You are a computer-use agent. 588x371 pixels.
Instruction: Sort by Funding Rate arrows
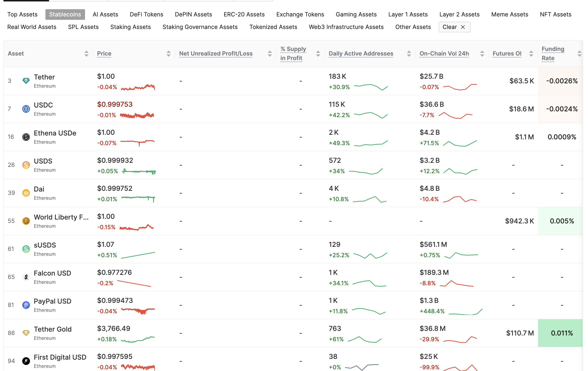tap(580, 54)
